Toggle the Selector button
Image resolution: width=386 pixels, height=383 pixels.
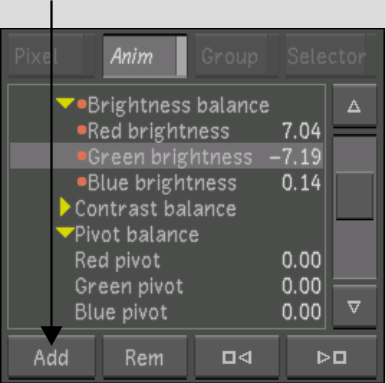point(331,56)
